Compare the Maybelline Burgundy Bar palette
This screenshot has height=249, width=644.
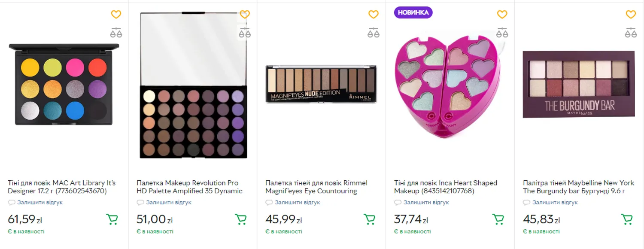(631, 33)
